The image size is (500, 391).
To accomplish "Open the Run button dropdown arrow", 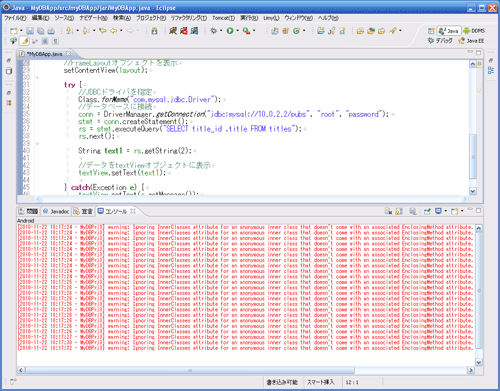I will tap(237, 31).
